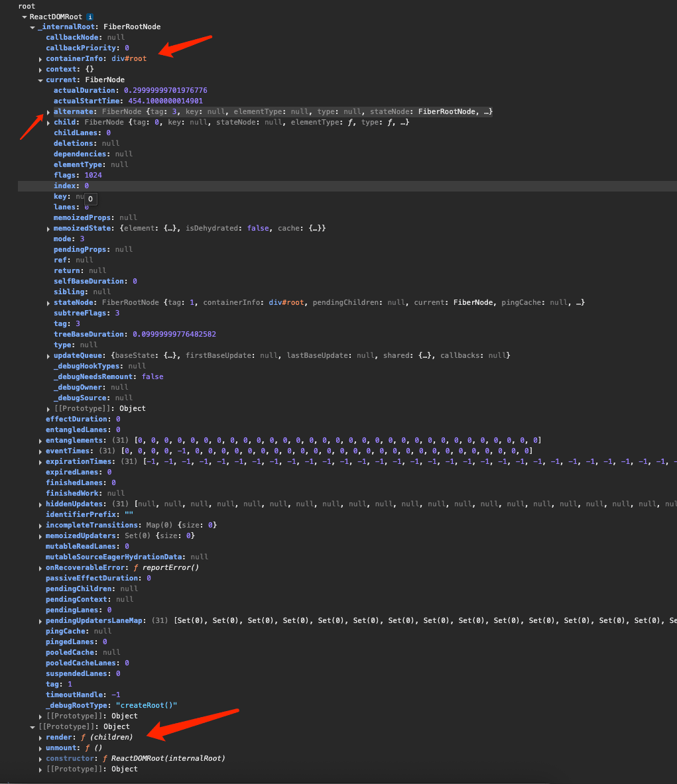Expand the unmount function entry
677x784 pixels.
pyautogui.click(x=40, y=748)
